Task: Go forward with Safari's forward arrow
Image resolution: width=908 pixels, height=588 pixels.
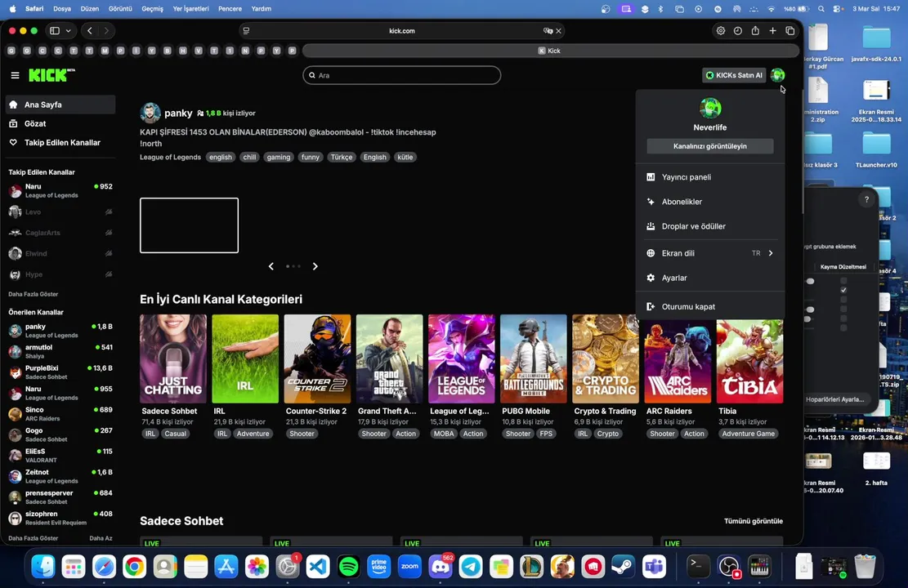Action: pos(106,31)
